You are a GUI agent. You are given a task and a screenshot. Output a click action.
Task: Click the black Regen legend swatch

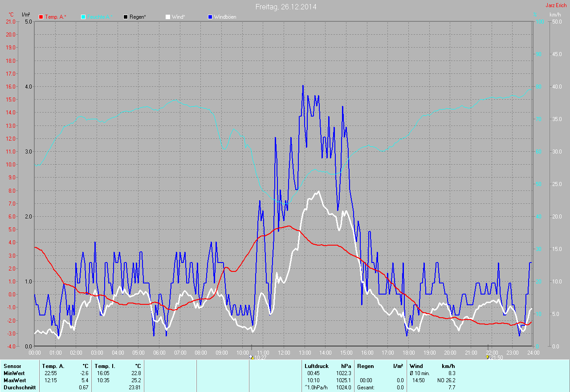pos(126,17)
